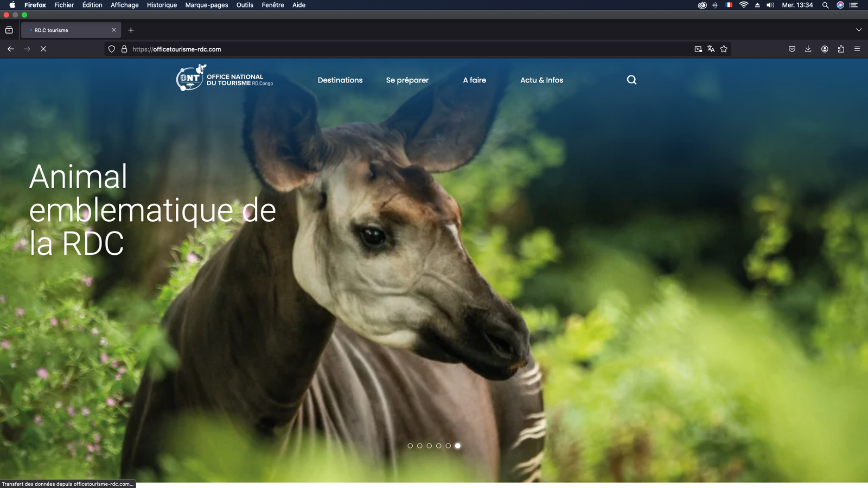Select the first carousel slide dot

(410, 446)
